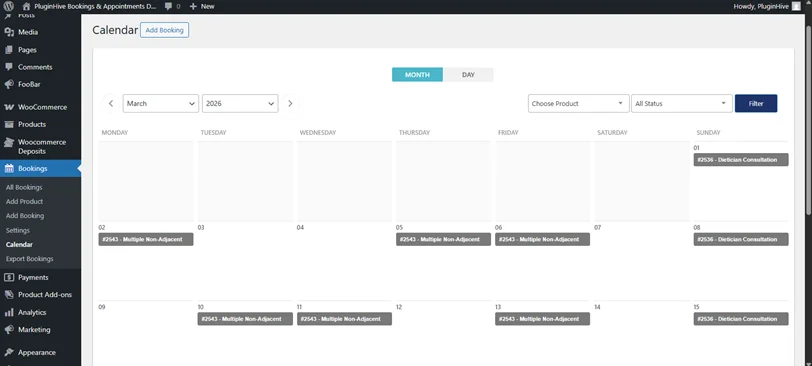Open the Analytics bar chart icon
Image resolution: width=812 pixels, height=366 pixels.
click(9, 312)
